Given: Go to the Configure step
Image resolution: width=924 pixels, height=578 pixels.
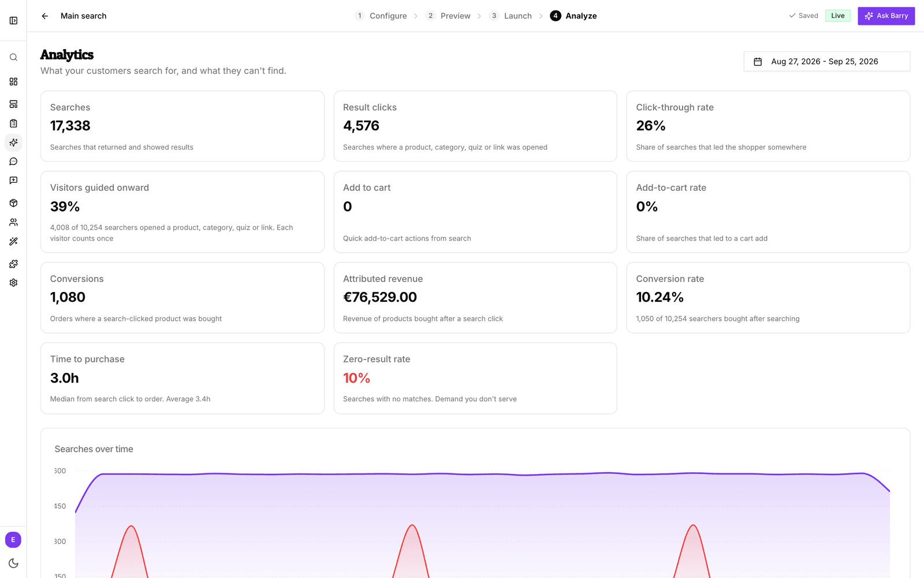Looking at the screenshot, I should click(381, 16).
